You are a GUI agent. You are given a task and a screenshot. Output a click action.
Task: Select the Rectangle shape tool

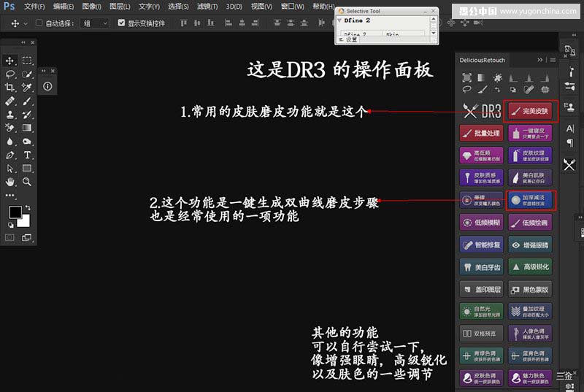click(27, 169)
